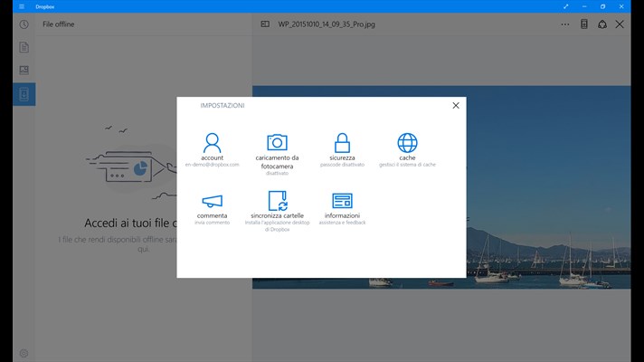This screenshot has width=644, height=362.
Task: Click the make offline device icon
Action: point(583,24)
